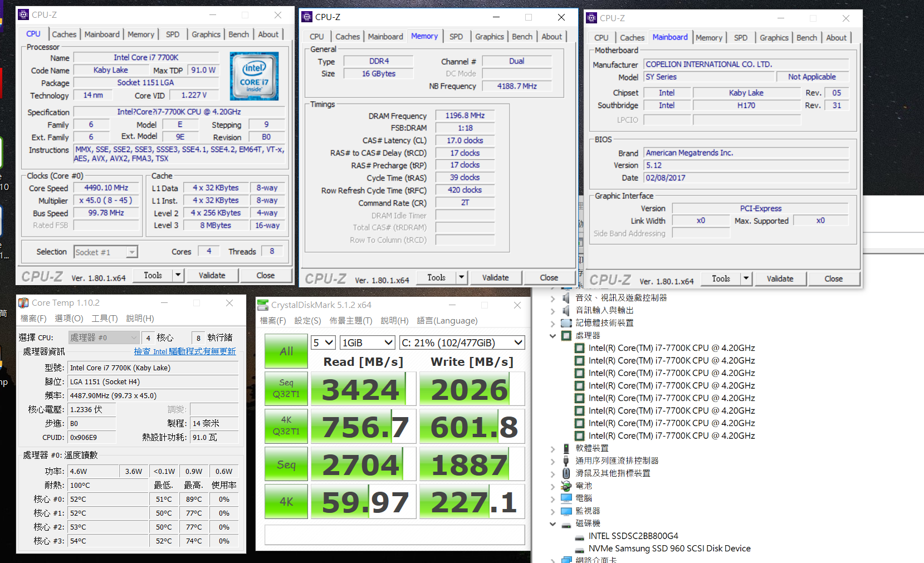Open the 1GiB test size dropdown
Viewport: 924px width, 563px height.
pyautogui.click(x=368, y=342)
